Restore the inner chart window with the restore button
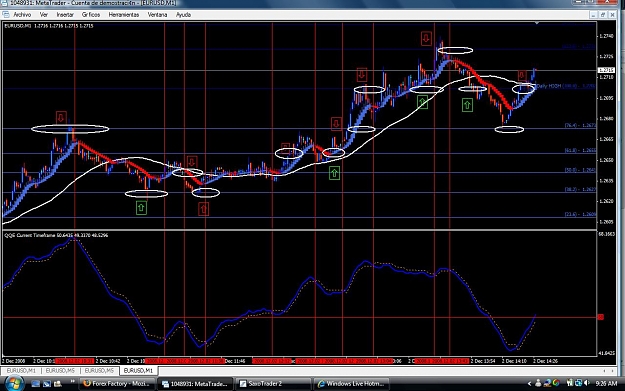This screenshot has height=391, width=625. pyautogui.click(x=603, y=15)
